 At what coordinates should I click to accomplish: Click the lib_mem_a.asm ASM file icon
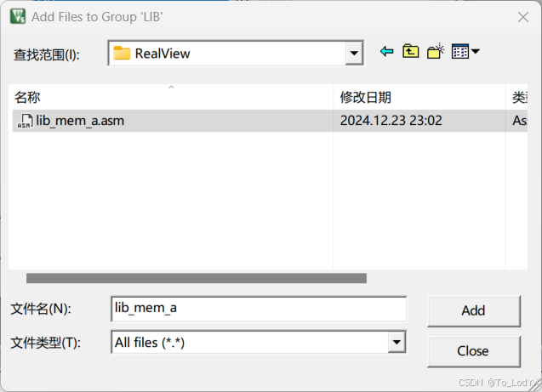[26, 122]
